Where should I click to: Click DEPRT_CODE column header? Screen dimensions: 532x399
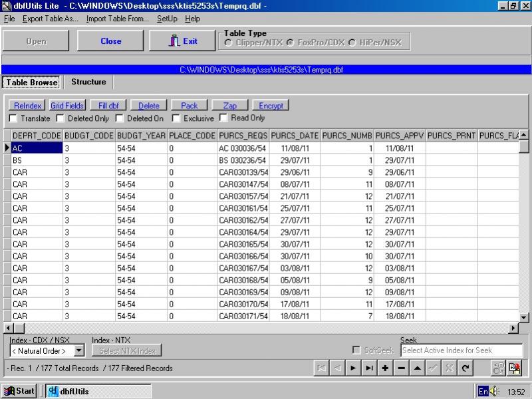(x=37, y=136)
